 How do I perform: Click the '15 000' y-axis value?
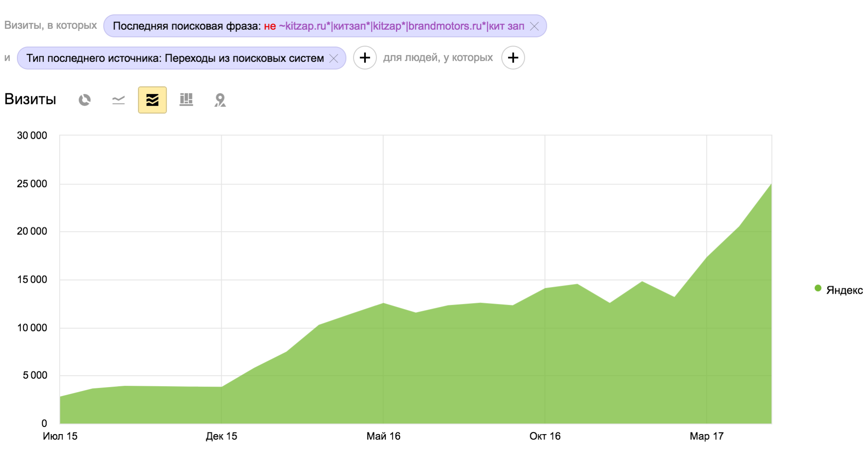(x=32, y=280)
